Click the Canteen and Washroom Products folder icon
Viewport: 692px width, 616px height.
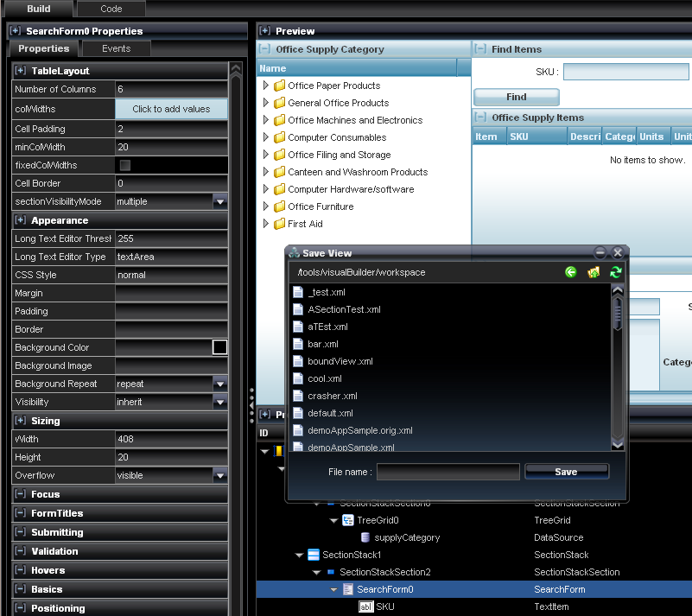tap(279, 172)
